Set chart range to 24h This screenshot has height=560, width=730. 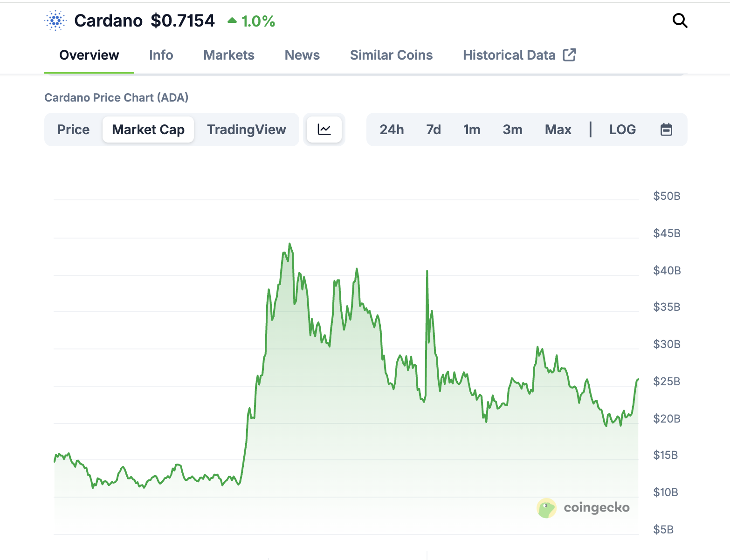[392, 130]
